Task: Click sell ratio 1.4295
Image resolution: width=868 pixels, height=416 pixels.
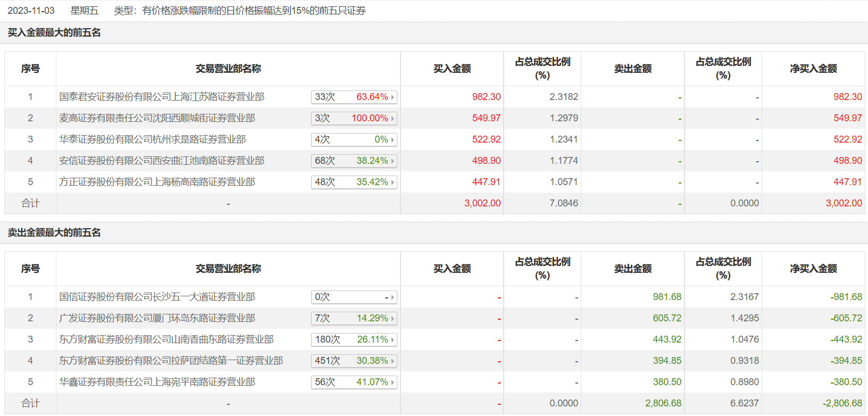Action: point(745,318)
